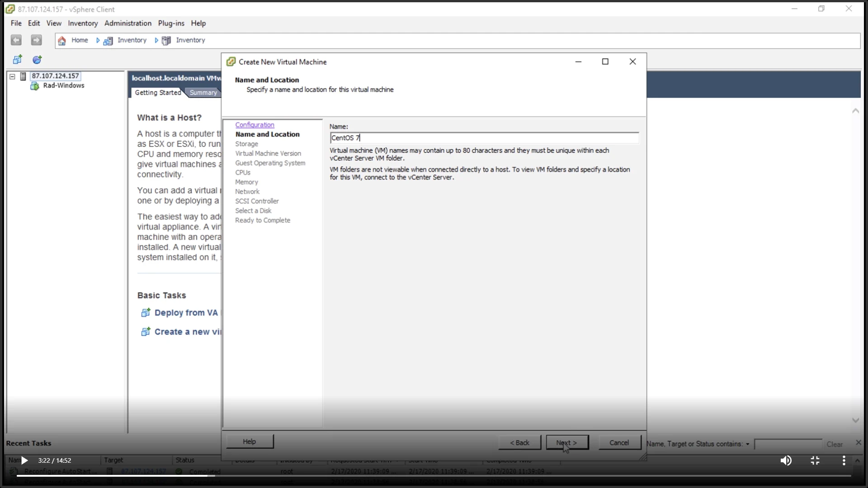Cancel the Create New Virtual Machine wizard
Screen dimensions: 868x488
click(x=619, y=442)
